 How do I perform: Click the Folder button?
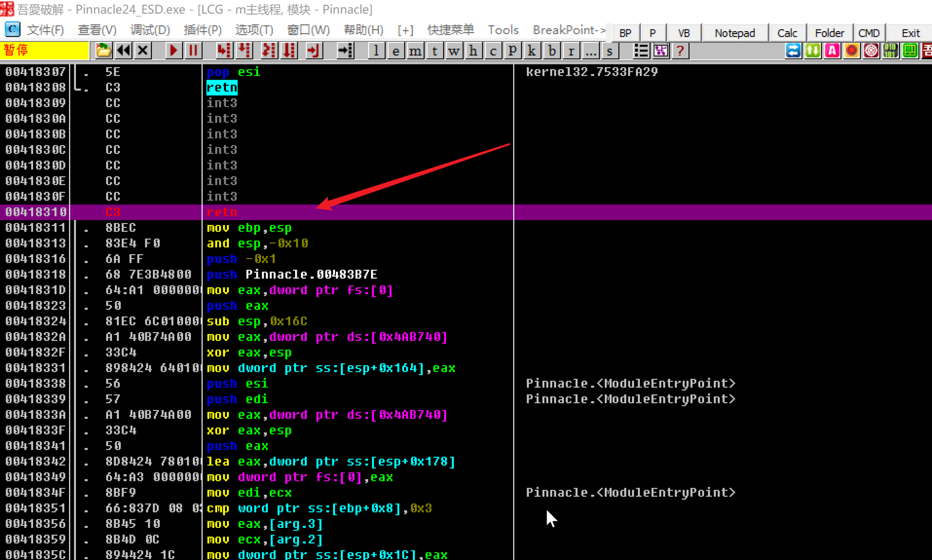pyautogui.click(x=829, y=33)
